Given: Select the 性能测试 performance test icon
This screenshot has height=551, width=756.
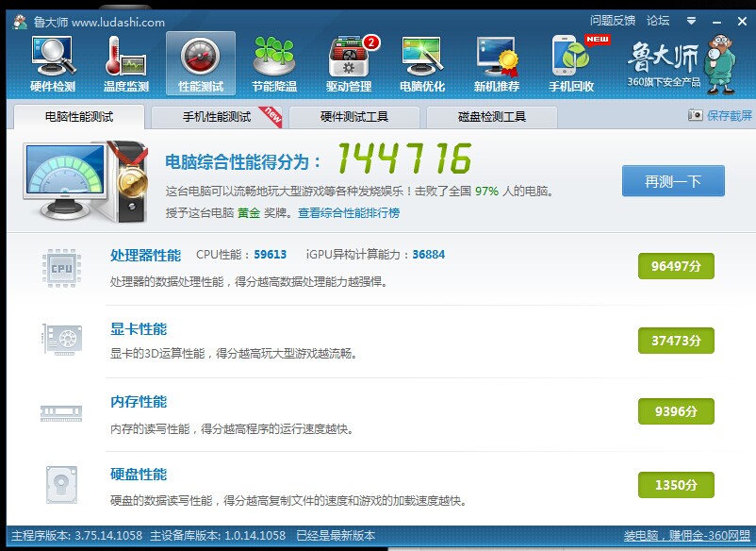Looking at the screenshot, I should tap(201, 64).
